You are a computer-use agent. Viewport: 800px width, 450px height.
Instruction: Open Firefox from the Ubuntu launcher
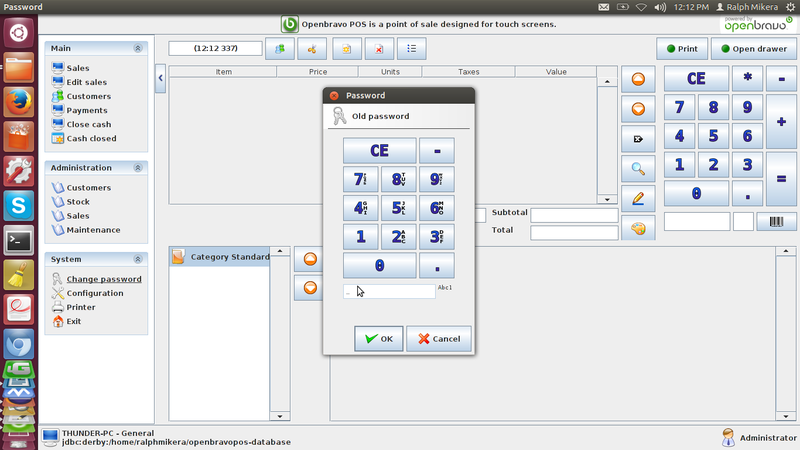[19, 102]
